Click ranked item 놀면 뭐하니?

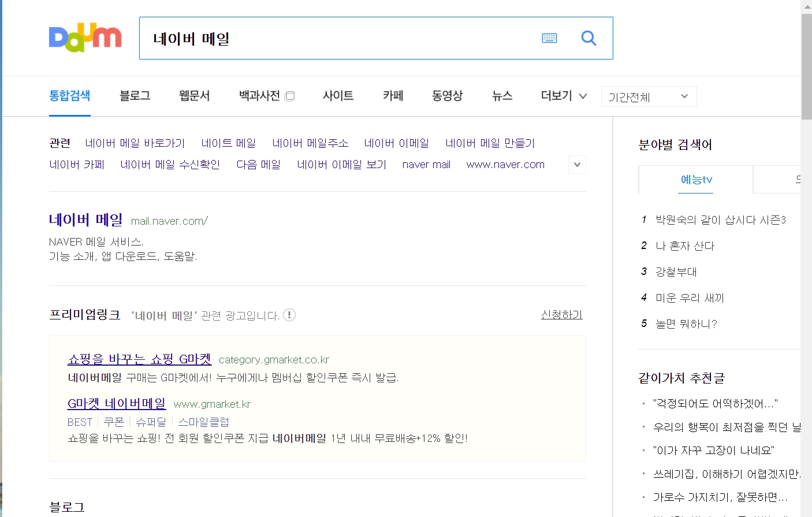point(686,324)
